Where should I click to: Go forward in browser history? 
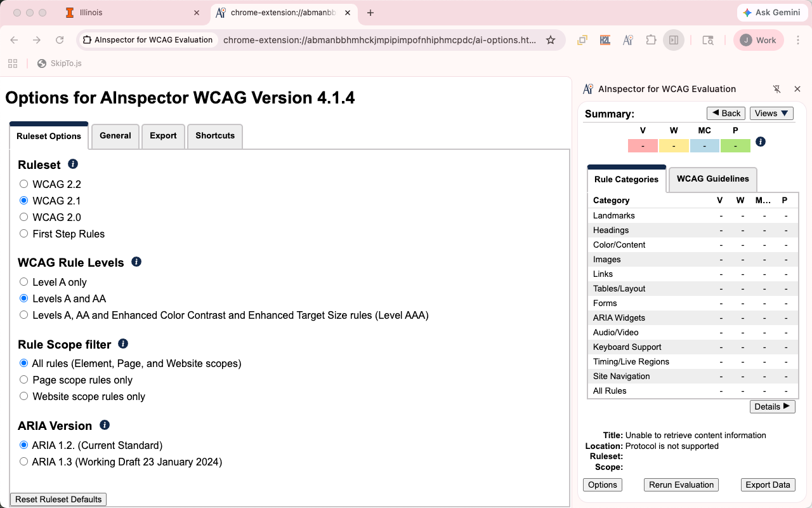[x=37, y=40]
